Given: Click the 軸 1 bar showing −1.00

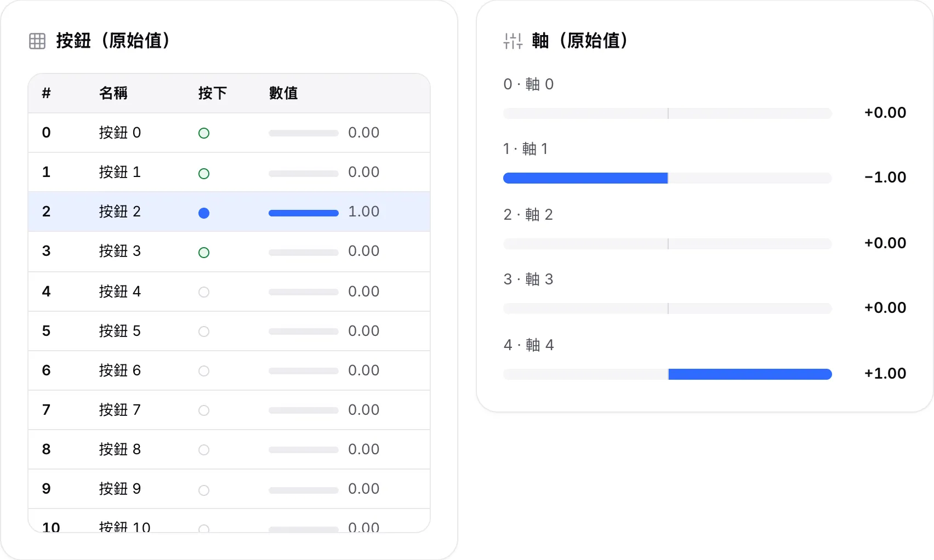Looking at the screenshot, I should 668,178.
